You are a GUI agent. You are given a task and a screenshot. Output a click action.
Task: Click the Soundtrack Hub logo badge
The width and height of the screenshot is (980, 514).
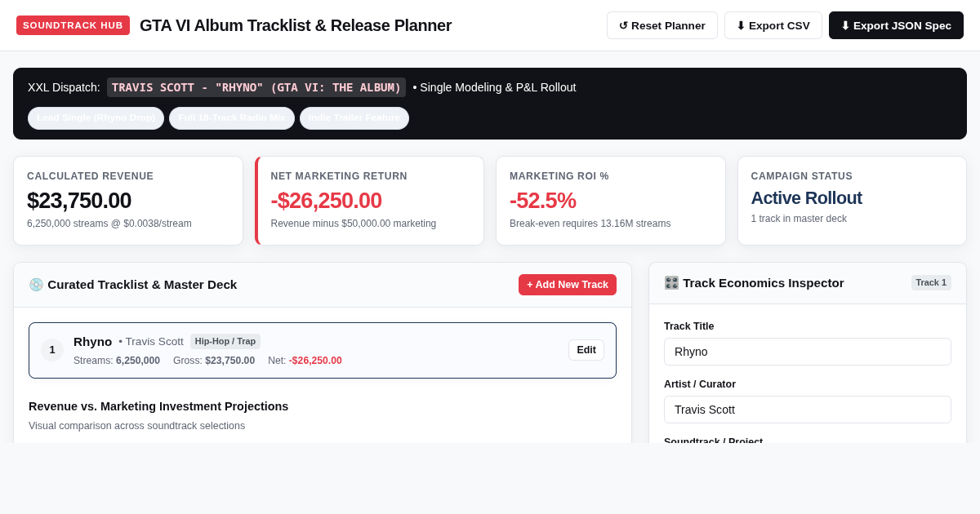[x=73, y=25]
